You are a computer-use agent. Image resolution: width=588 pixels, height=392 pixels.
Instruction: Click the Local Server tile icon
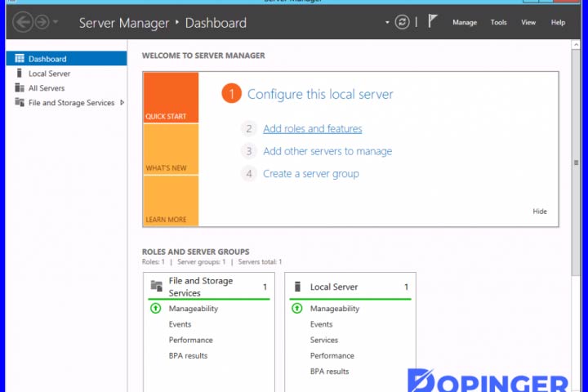click(297, 287)
